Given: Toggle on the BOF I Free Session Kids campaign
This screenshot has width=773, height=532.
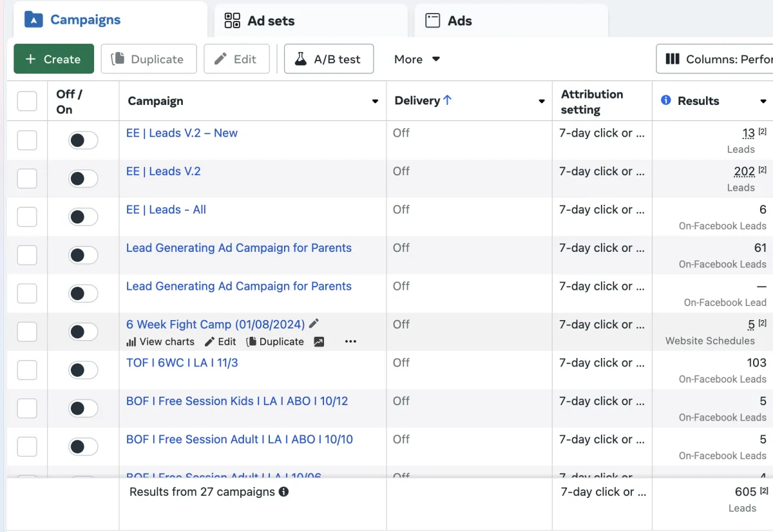Looking at the screenshot, I should [83, 408].
